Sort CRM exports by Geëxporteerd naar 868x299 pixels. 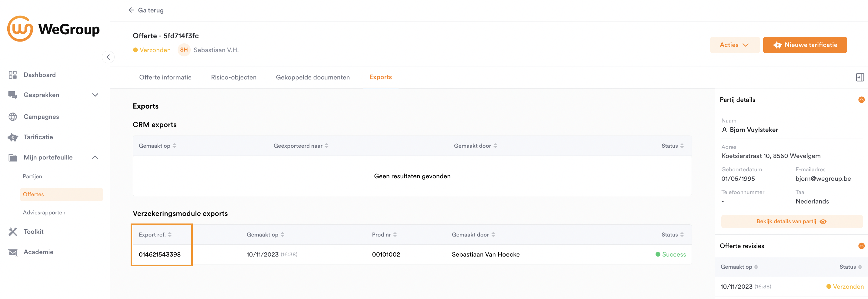pyautogui.click(x=326, y=146)
